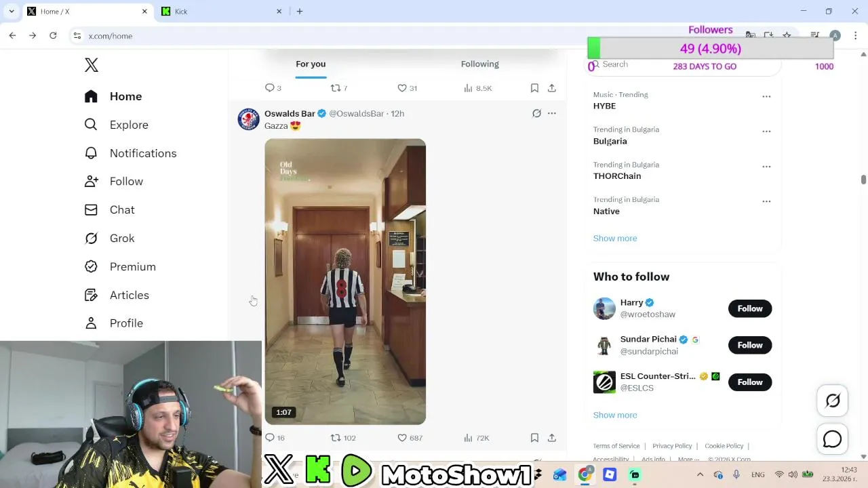Show more Who to follow suggestions
Screen dimensions: 868x488
615,415
